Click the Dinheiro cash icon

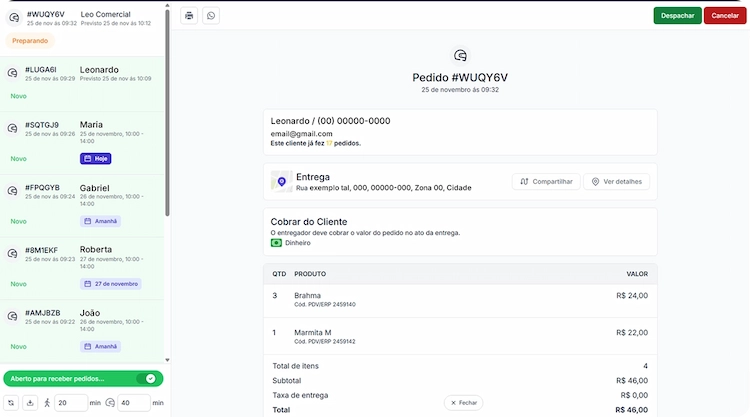(x=277, y=243)
